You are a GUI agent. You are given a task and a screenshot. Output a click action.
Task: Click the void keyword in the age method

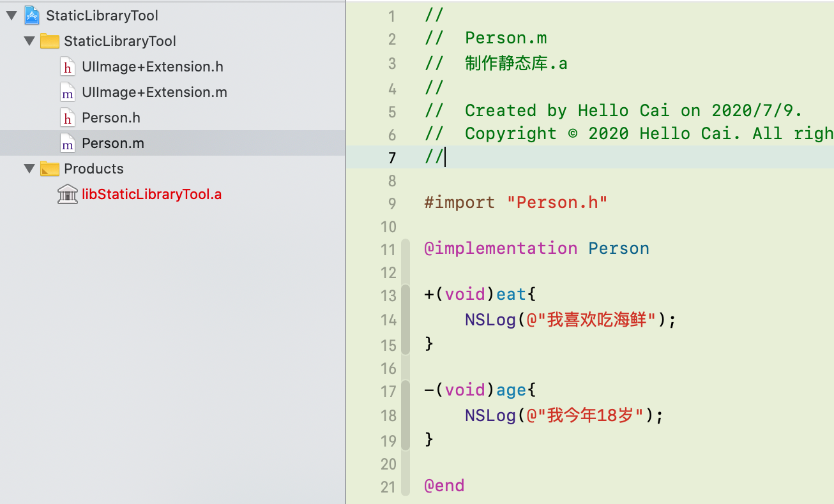pyautogui.click(x=465, y=390)
